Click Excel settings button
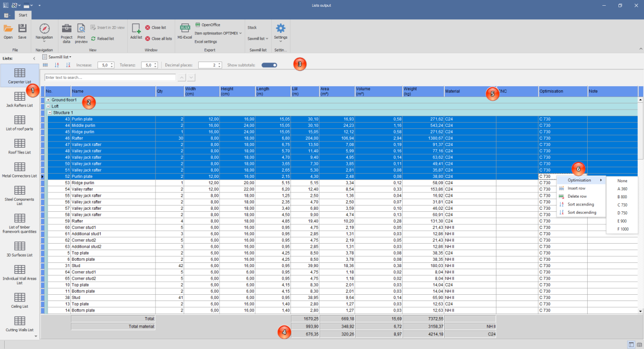Screen dimensions: 644x349 [x=205, y=42]
